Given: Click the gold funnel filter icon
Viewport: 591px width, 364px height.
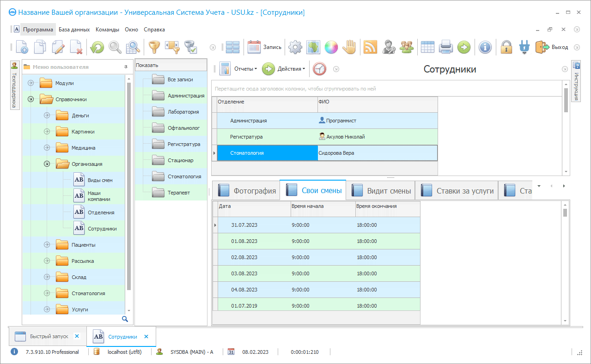Looking at the screenshot, I should (x=153, y=47).
